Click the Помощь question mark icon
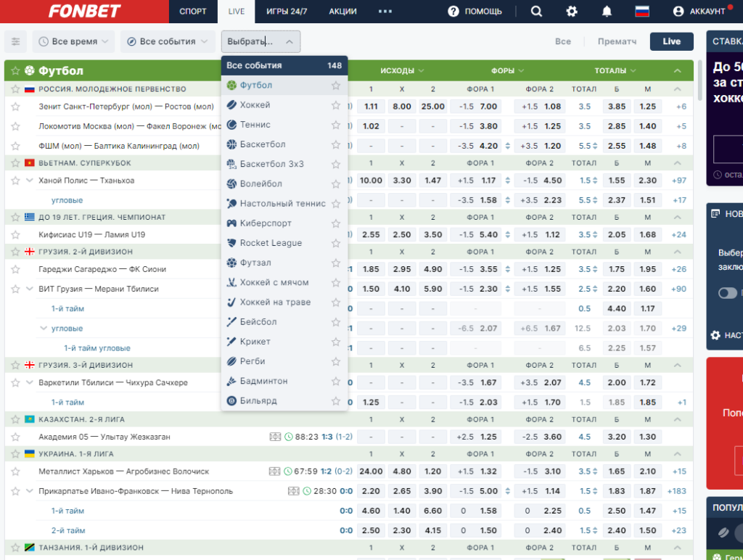 click(453, 12)
